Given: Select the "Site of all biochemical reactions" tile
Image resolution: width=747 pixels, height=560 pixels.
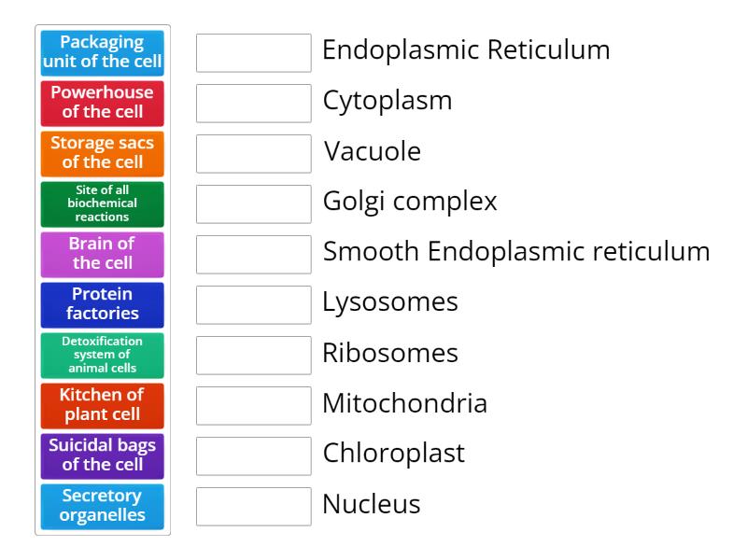Looking at the screenshot, I should 102,203.
